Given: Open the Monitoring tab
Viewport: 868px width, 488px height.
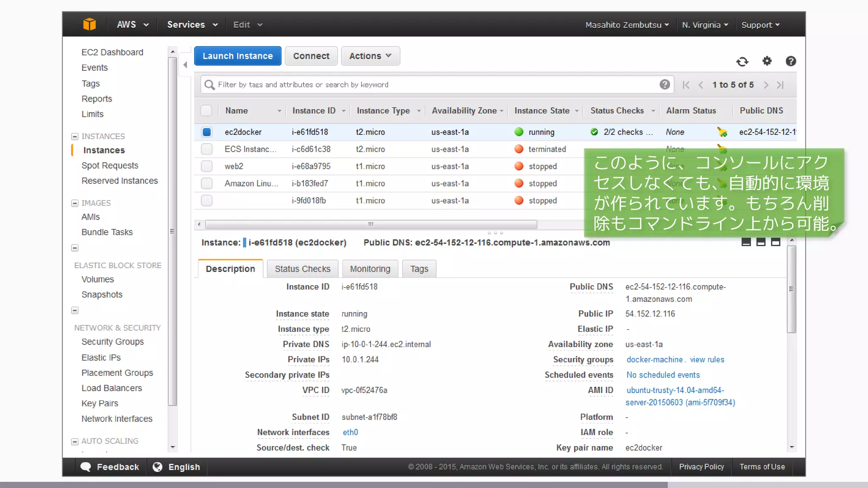Looking at the screenshot, I should [x=370, y=269].
